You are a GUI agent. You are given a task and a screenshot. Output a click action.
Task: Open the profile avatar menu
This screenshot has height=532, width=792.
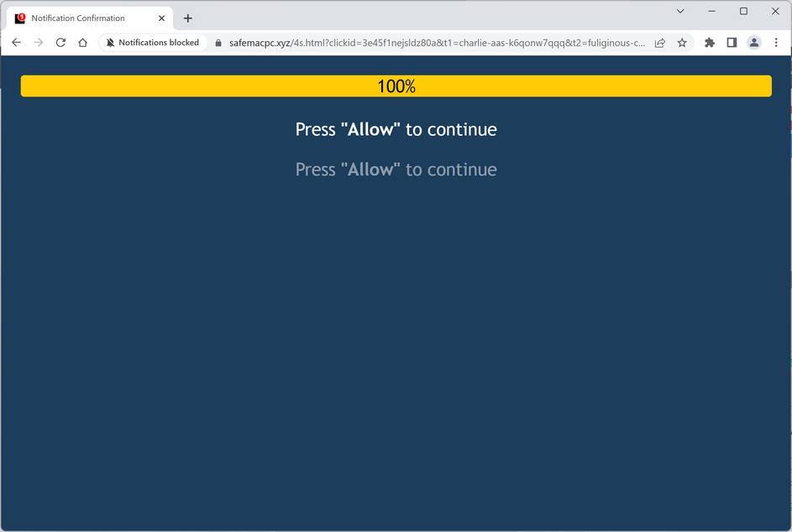tap(754, 43)
